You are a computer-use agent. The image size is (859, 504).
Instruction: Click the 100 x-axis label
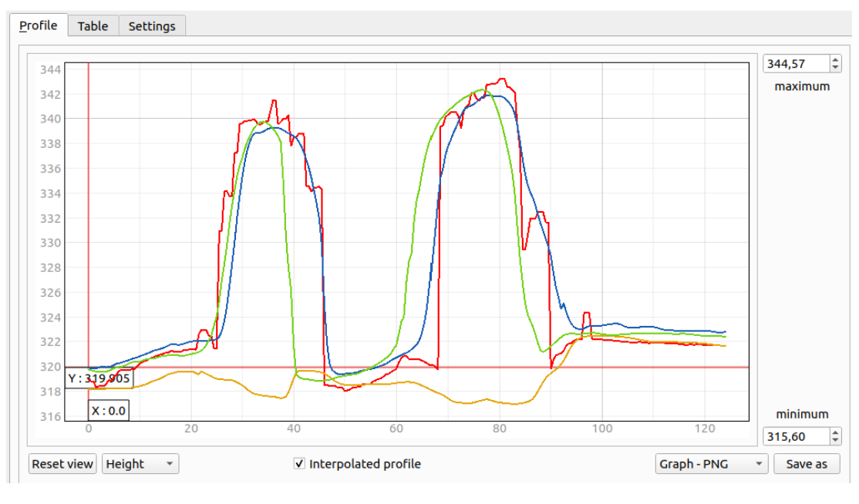point(602,429)
